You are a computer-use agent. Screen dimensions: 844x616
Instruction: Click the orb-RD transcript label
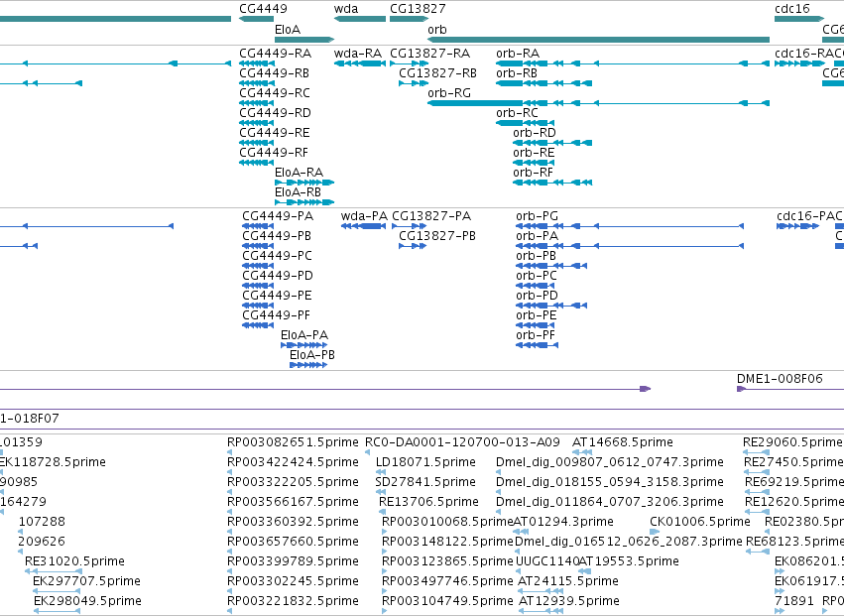point(535,133)
